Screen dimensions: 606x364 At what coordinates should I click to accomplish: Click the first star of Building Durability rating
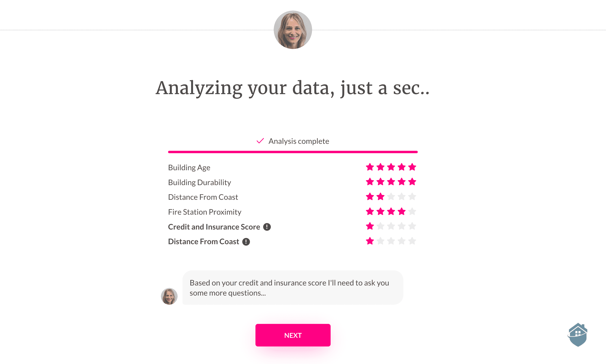(x=370, y=182)
